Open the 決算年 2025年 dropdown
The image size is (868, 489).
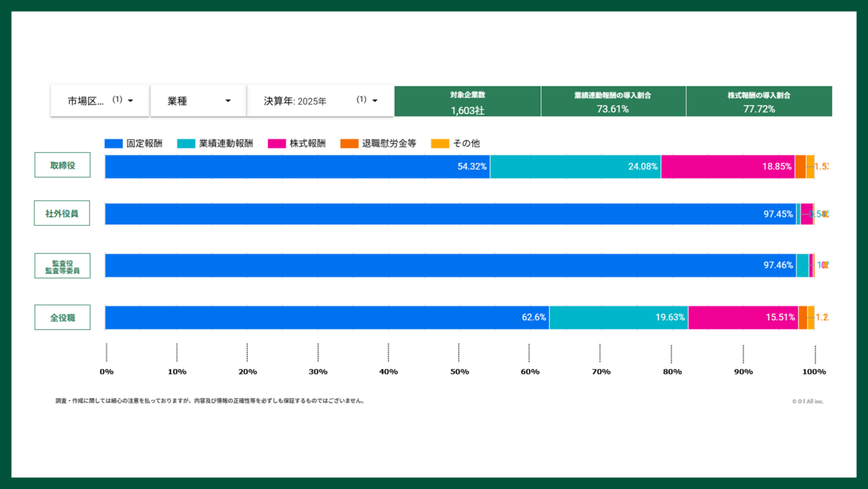[x=320, y=101]
